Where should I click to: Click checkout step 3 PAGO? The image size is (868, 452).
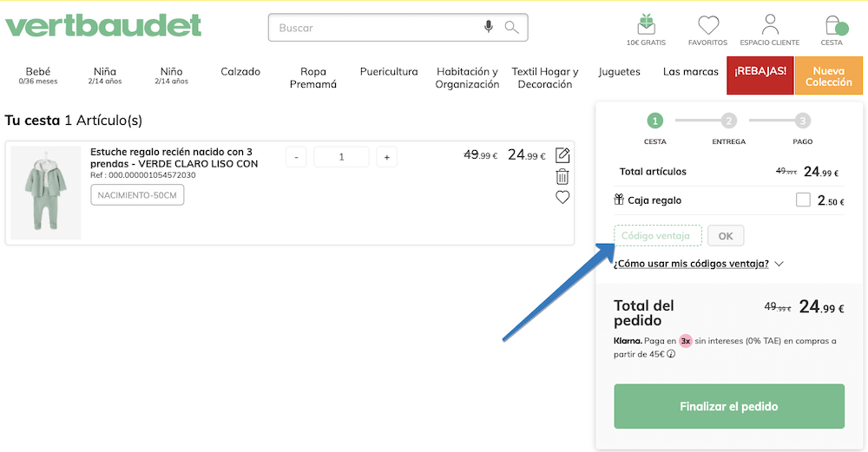tap(803, 128)
